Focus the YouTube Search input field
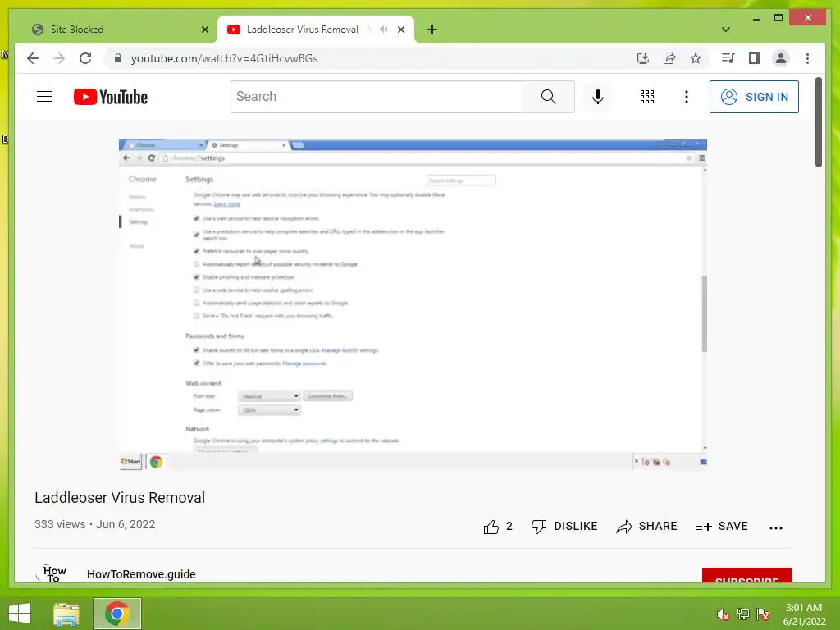The image size is (840, 630). 377,97
